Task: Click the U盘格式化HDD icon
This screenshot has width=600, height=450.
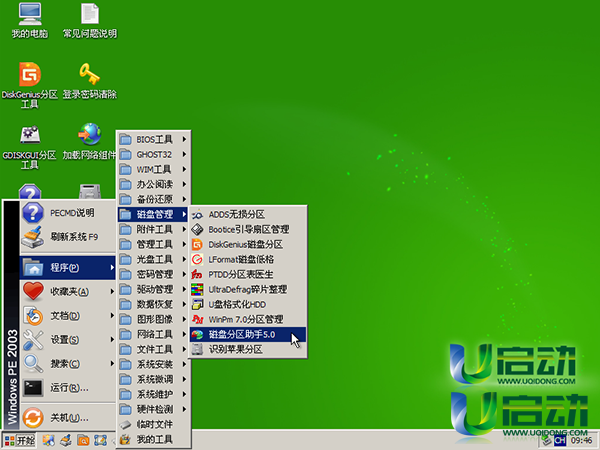Action: point(197,304)
